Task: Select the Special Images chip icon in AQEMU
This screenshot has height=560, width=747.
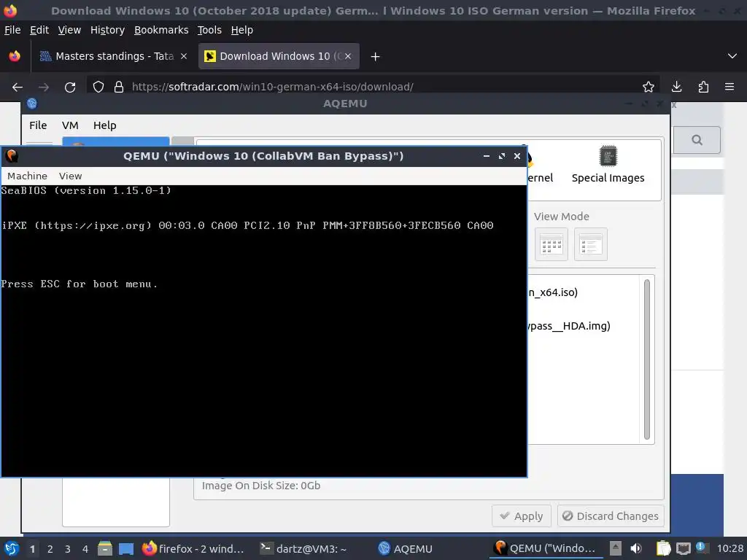Action: [608, 156]
